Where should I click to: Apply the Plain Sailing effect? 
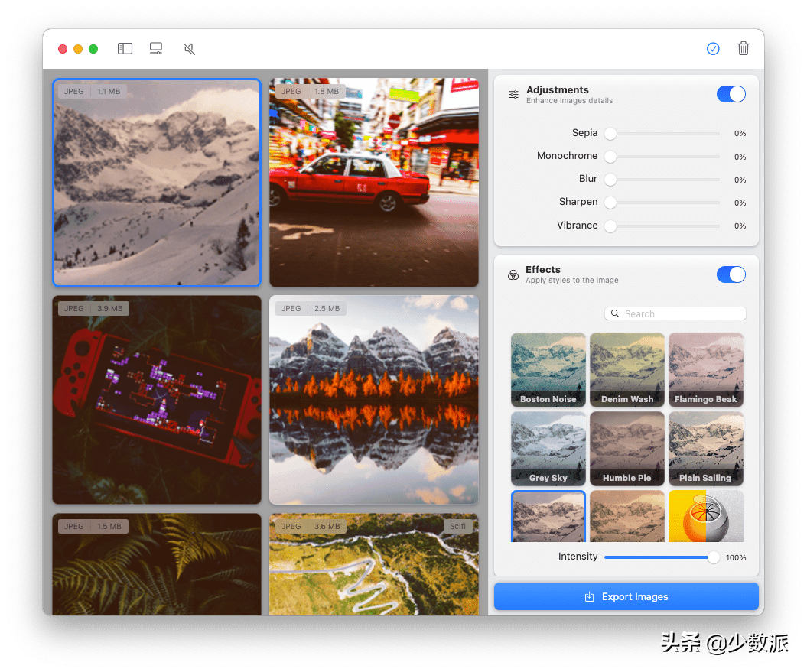tap(705, 449)
